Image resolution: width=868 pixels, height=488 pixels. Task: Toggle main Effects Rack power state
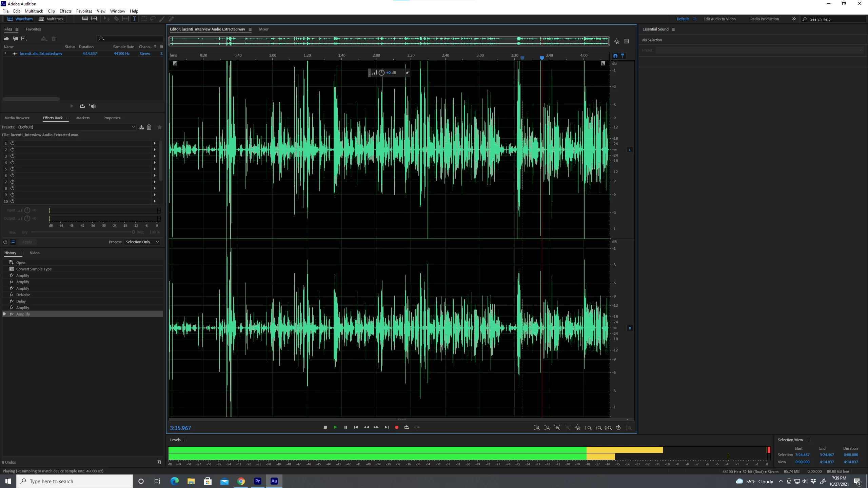[5, 242]
